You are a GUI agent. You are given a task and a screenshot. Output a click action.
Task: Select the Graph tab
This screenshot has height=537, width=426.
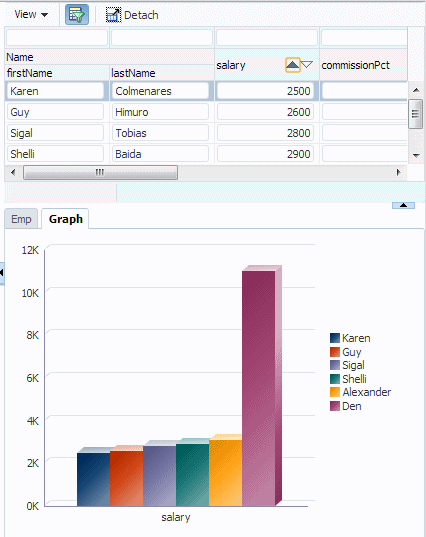(65, 219)
